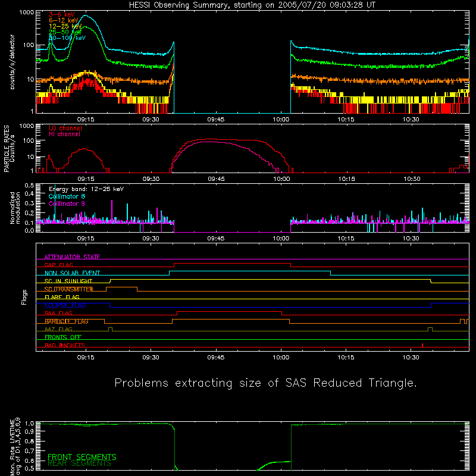Click the "Problems extracting size of SAS Reduced Triangle." message
The image size is (476, 476).
pyautogui.click(x=265, y=383)
